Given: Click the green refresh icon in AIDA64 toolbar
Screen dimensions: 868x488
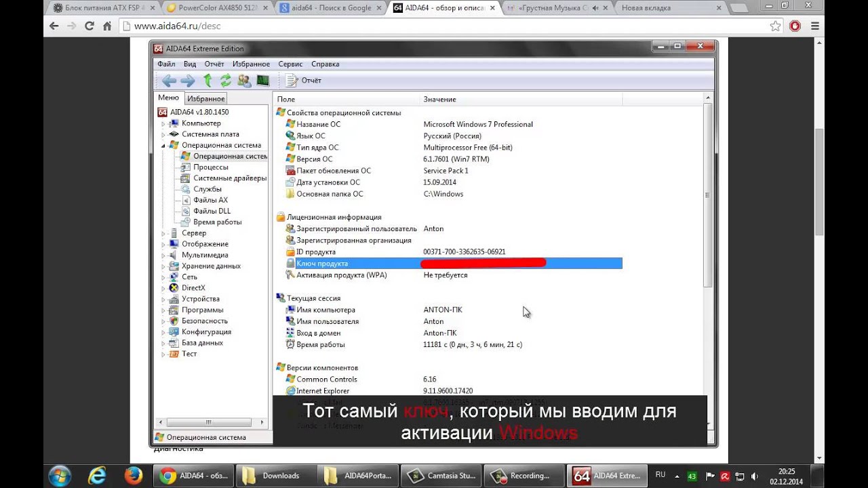Looking at the screenshot, I should click(226, 81).
